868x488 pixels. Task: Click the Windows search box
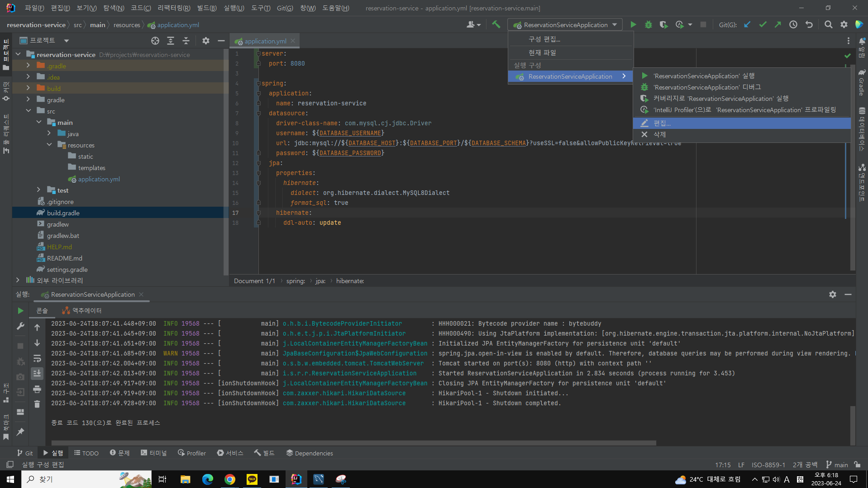coord(87,479)
